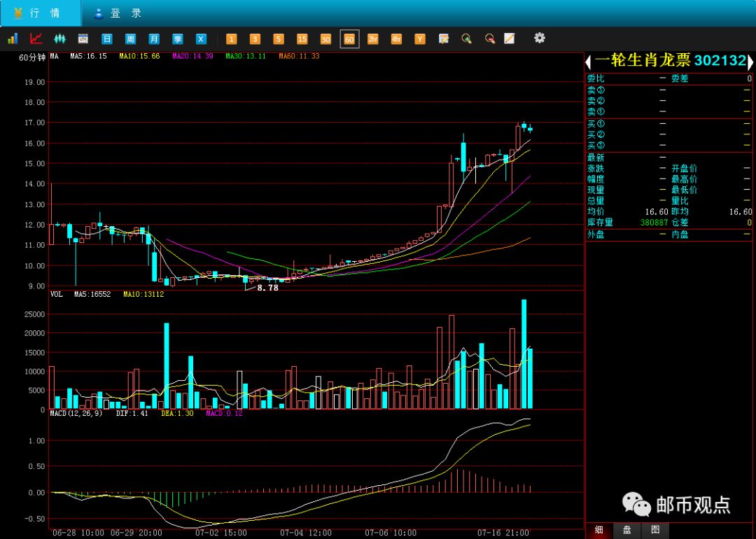Open the 登录 login tab
The image size is (756, 539).
coord(118,13)
